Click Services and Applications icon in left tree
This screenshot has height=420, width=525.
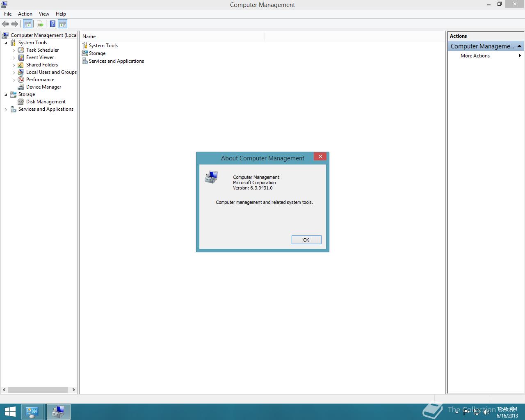click(13, 109)
